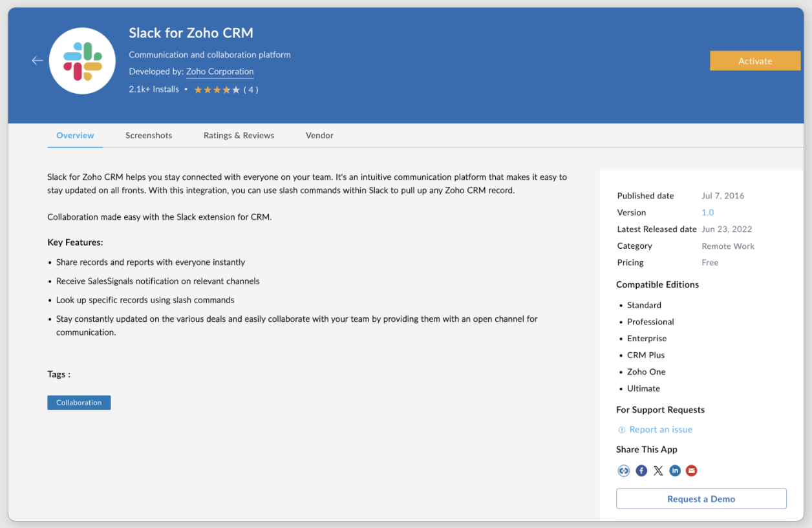Screen dimensions: 812x528
Task: Share this app on X
Action: (x=658, y=470)
